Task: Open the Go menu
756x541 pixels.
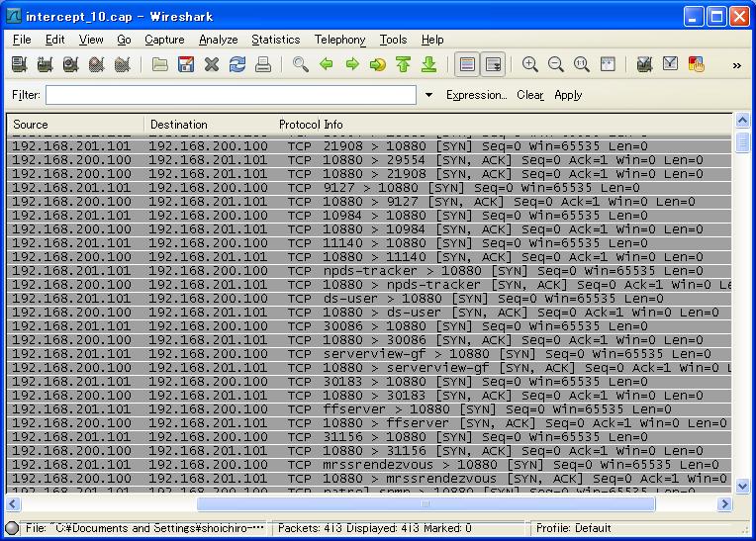Action: 124,40
